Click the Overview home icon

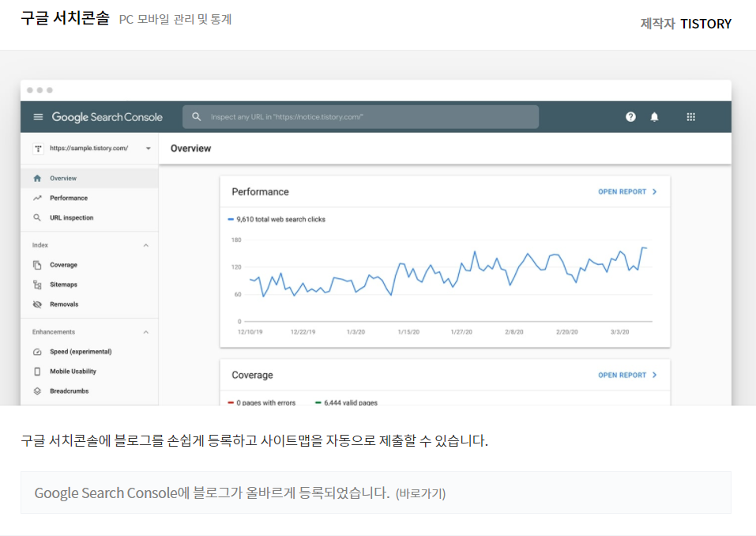[x=37, y=179]
